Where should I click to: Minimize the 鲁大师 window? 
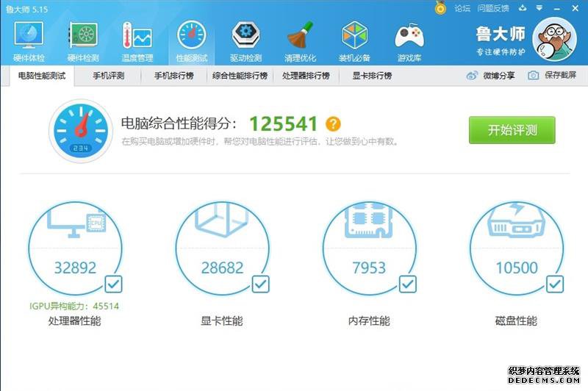pos(557,8)
